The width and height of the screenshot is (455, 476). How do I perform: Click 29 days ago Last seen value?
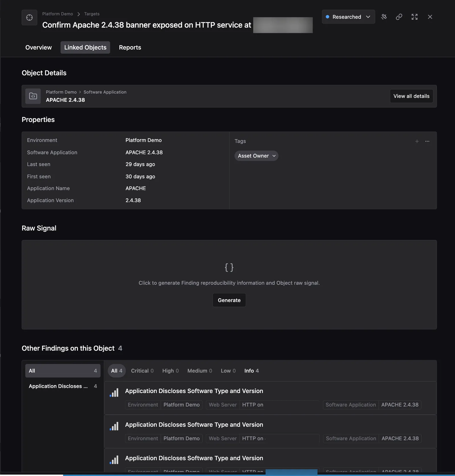tap(140, 164)
